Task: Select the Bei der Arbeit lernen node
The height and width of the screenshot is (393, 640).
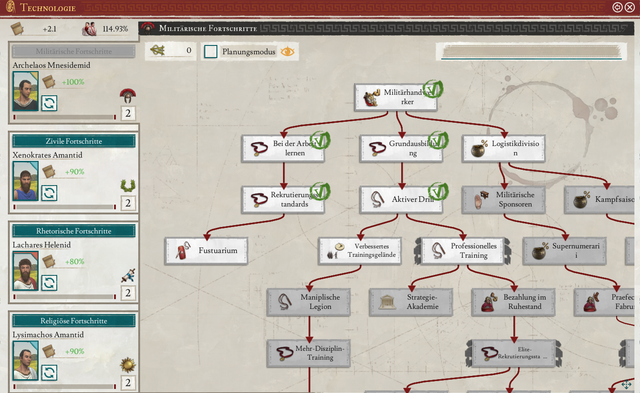Action: (x=283, y=149)
